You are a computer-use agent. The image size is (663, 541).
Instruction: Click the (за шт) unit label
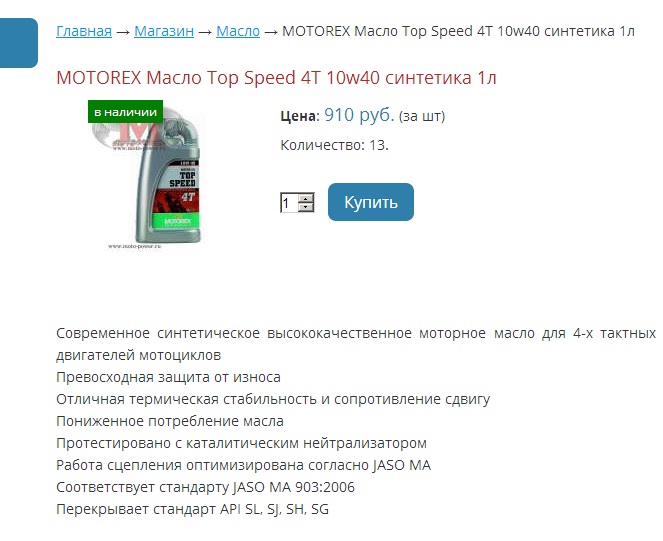click(x=422, y=116)
